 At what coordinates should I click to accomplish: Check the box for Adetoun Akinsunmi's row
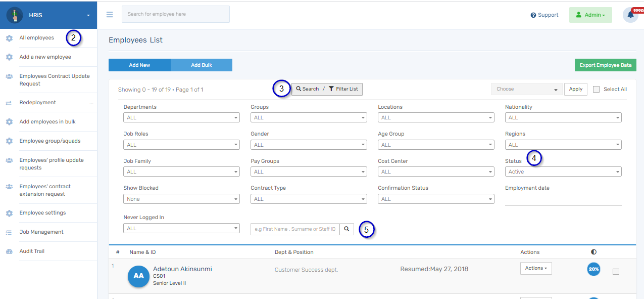click(x=616, y=272)
